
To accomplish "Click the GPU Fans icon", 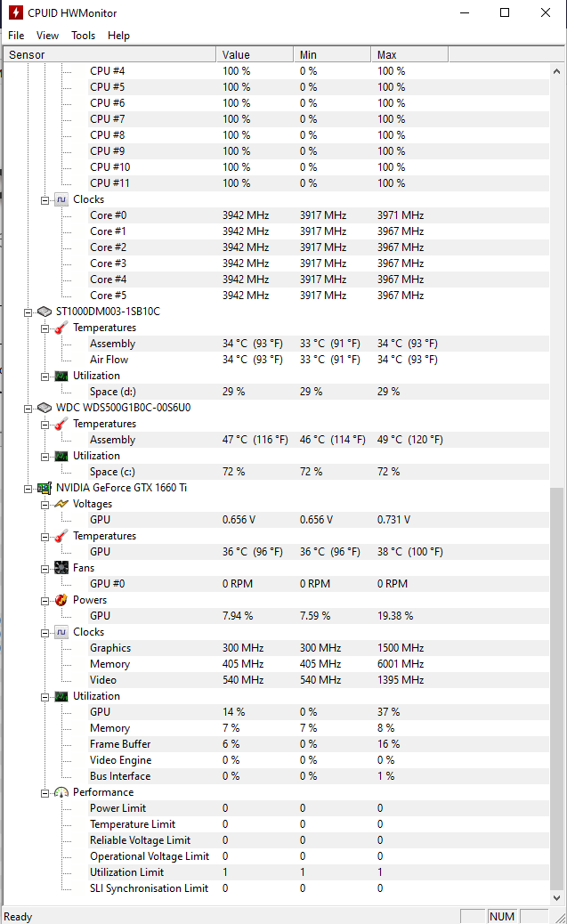I will tap(61, 568).
